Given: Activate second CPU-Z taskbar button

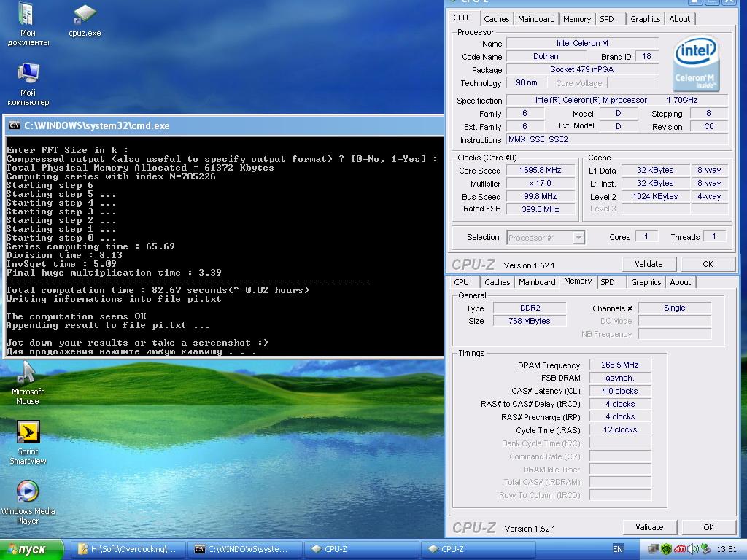Looking at the screenshot, I should (x=479, y=549).
